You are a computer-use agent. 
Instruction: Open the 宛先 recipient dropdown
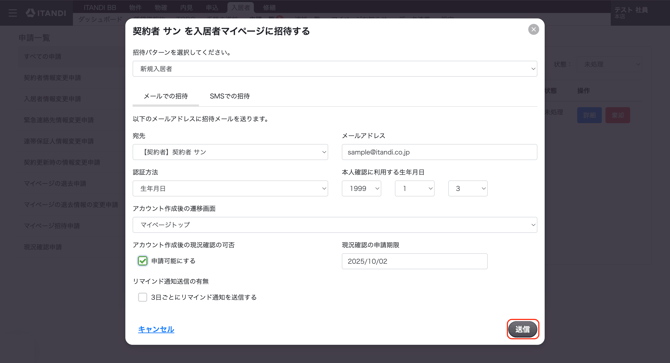[230, 152]
